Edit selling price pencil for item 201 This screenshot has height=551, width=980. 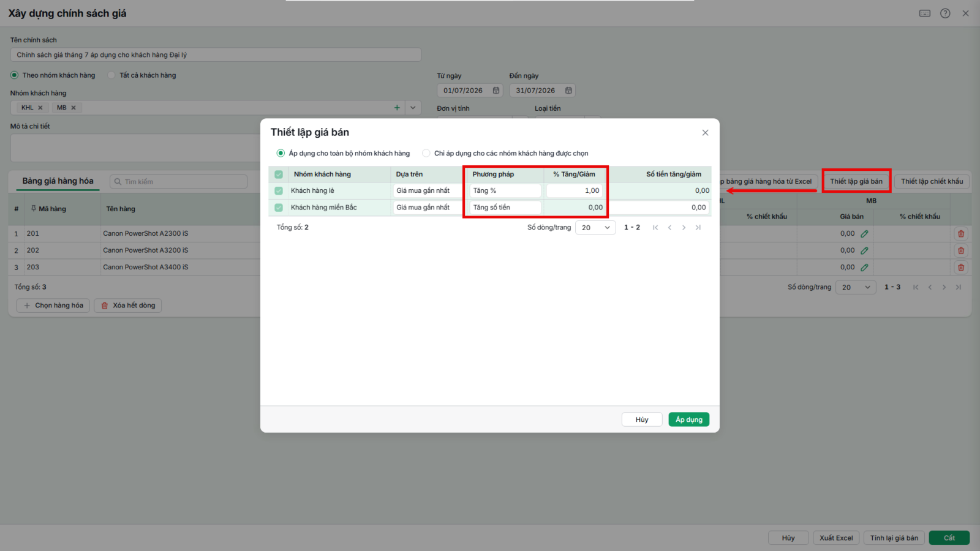point(864,234)
